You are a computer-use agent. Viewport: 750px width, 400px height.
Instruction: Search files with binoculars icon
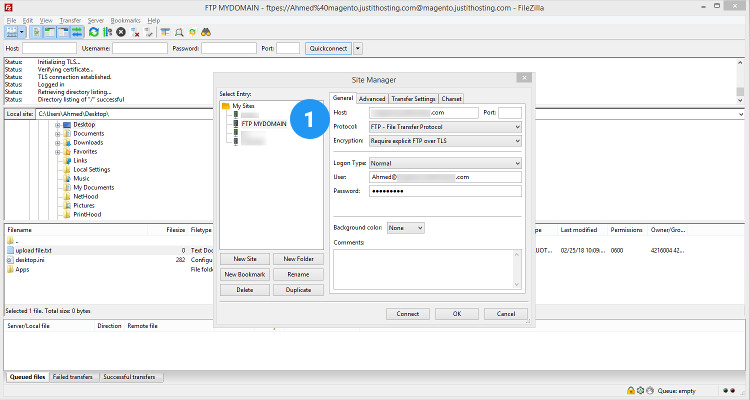tap(206, 32)
